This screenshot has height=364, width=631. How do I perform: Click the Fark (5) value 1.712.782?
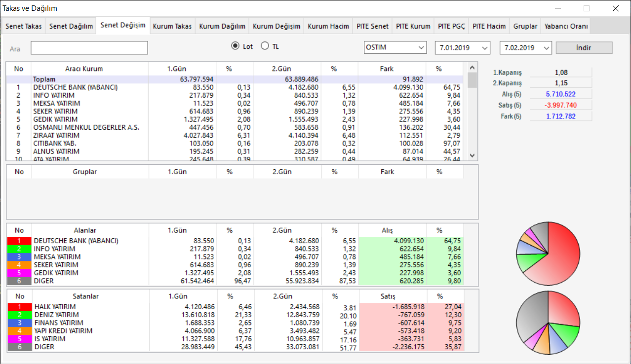560,116
